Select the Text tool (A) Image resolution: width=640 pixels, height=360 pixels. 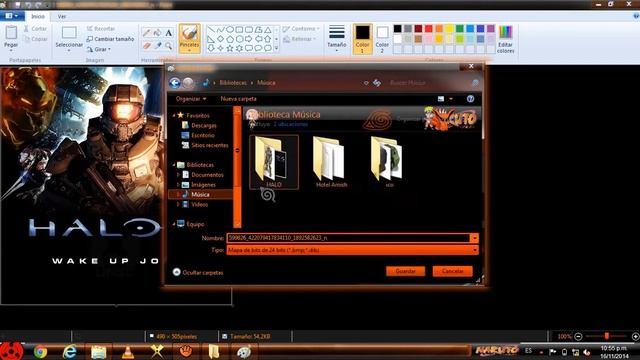(x=169, y=33)
